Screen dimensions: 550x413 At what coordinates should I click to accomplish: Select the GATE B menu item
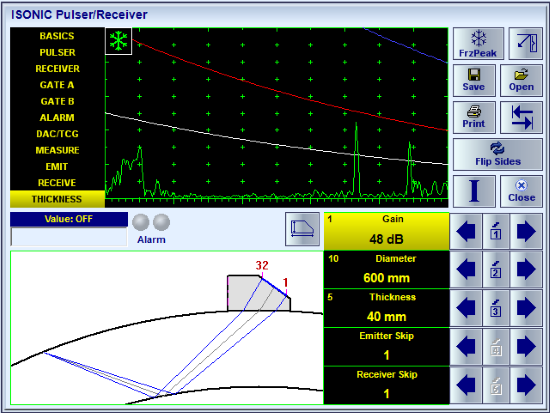pos(57,101)
